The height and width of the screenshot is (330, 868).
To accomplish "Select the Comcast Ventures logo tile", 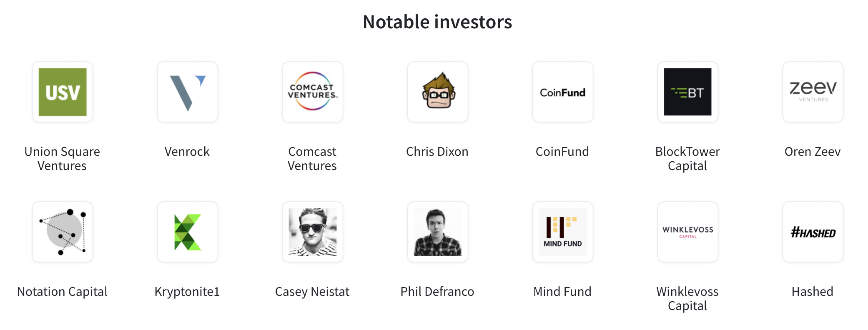I will [313, 92].
